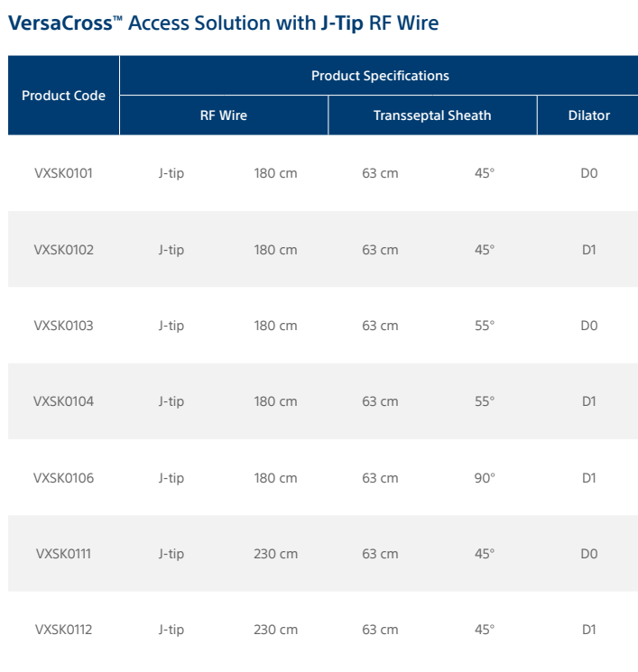Click the 90° sheath angle cell
The height and width of the screenshot is (672, 638).
[485, 478]
